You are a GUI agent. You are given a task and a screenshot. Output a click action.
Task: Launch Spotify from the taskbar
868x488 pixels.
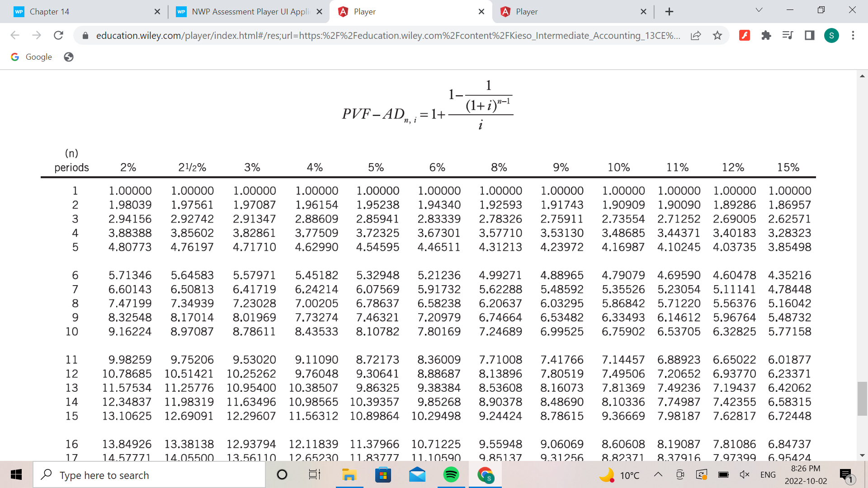(x=451, y=474)
